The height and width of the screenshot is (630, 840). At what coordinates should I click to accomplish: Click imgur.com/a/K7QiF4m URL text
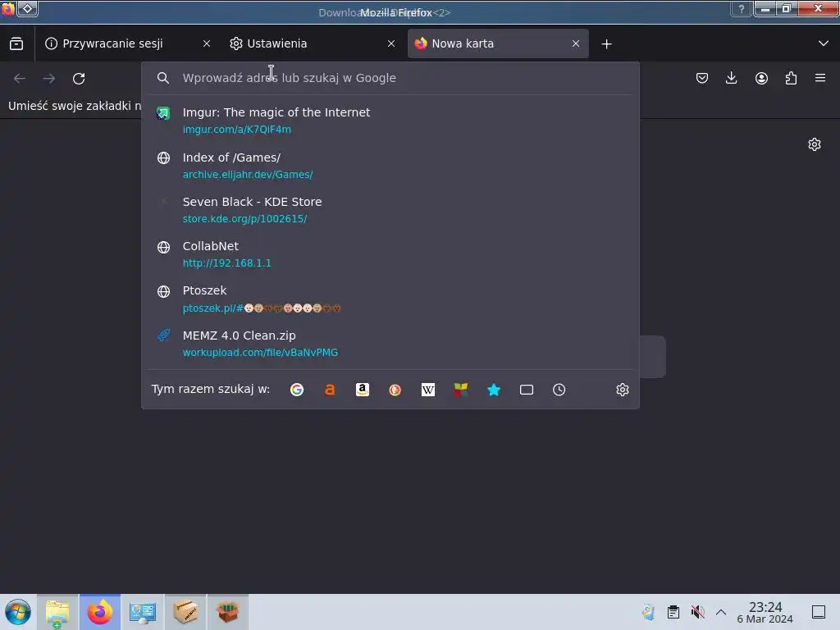(x=237, y=129)
